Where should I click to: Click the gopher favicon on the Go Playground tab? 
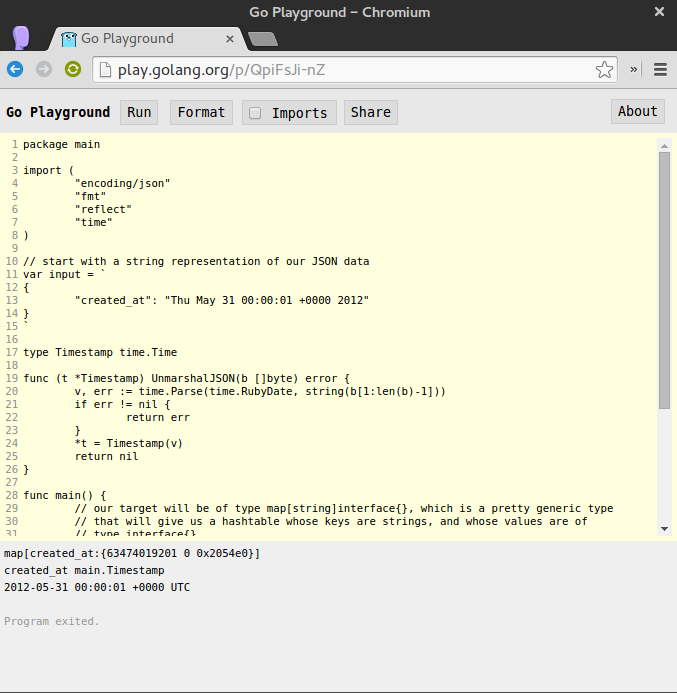(x=68, y=39)
